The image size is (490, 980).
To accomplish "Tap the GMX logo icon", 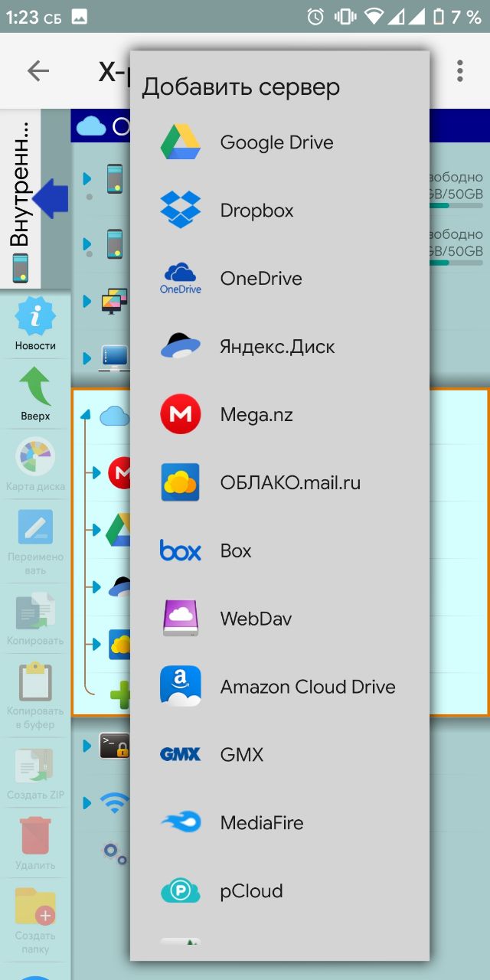I will [181, 755].
